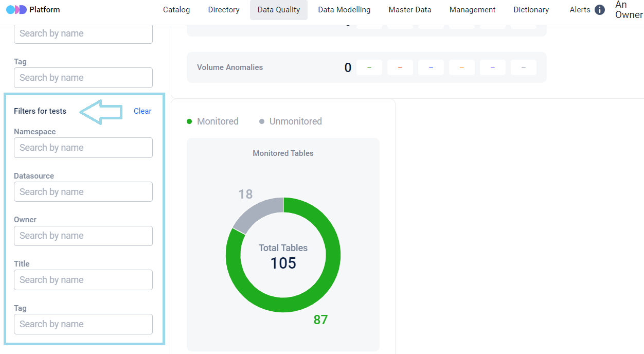
Task: Clear the filters for tests
Action: coord(142,111)
